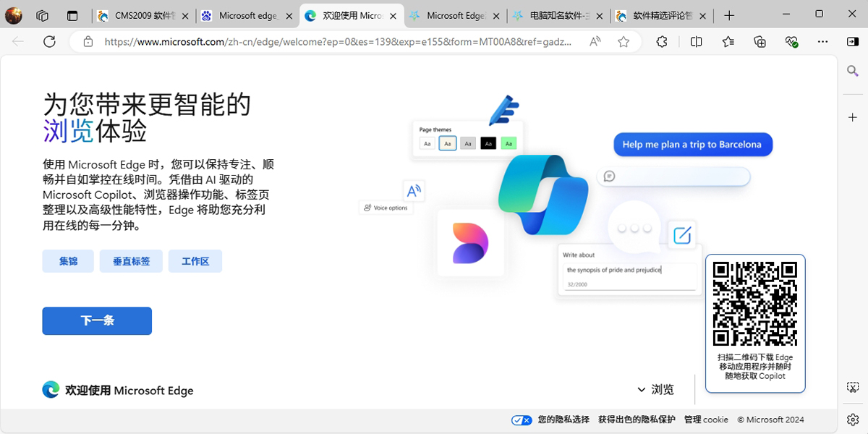Switch to the fourth tab Microsoft Edge
The height and width of the screenshot is (434, 868).
point(456,15)
